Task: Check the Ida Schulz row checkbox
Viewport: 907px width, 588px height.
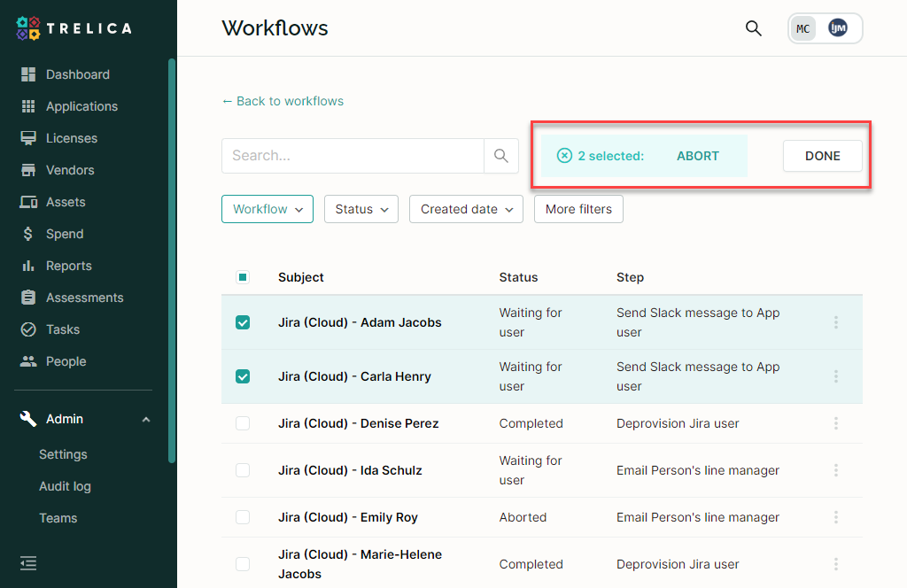Action: (243, 470)
